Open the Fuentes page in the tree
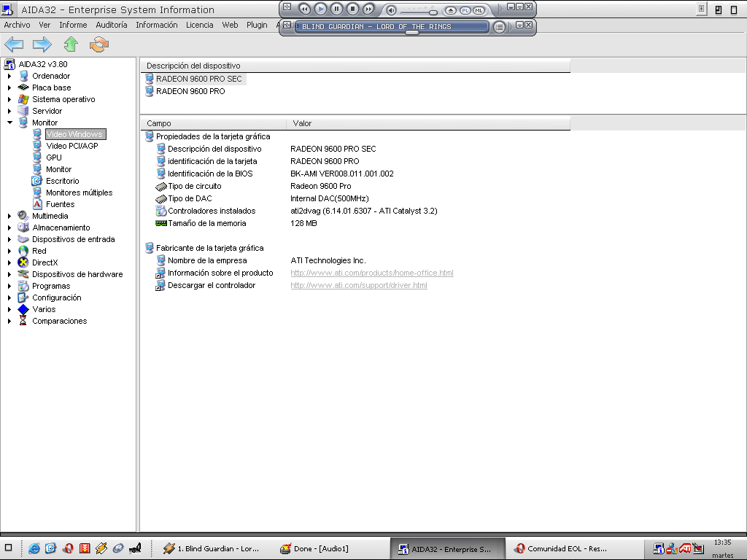The height and width of the screenshot is (560, 747). [x=60, y=204]
